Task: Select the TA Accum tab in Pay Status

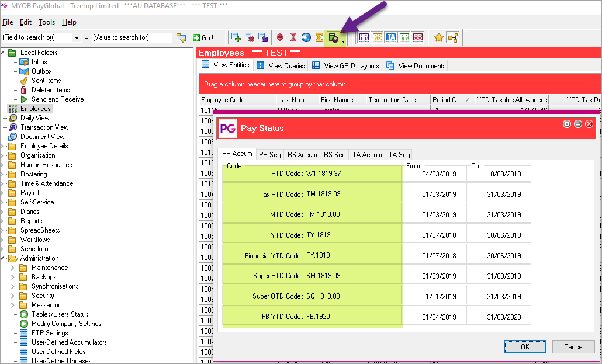Action: tap(367, 155)
